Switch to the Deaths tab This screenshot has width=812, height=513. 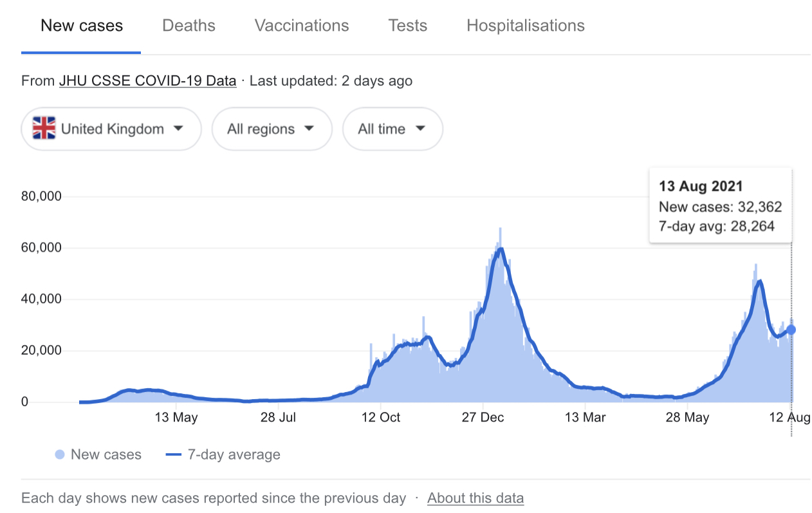click(x=189, y=26)
